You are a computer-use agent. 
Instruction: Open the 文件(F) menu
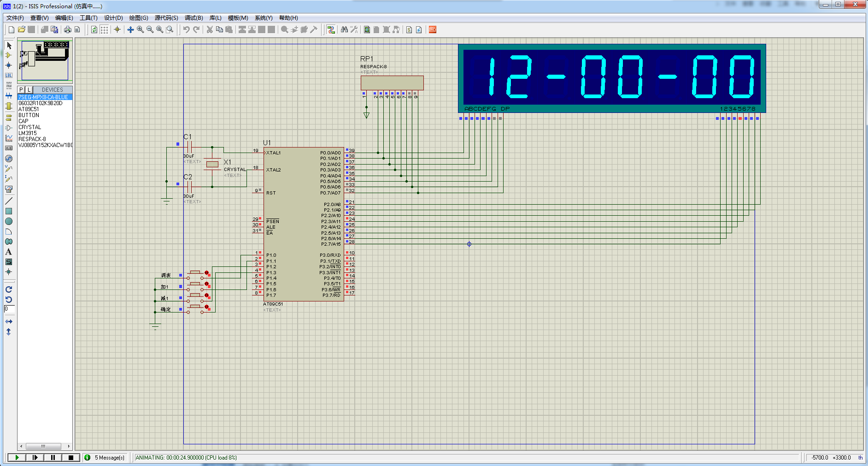(15, 18)
